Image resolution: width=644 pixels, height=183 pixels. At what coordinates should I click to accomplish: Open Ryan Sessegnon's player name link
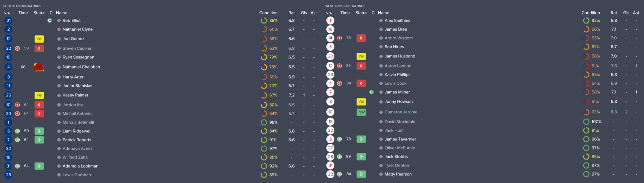pyautogui.click(x=78, y=57)
